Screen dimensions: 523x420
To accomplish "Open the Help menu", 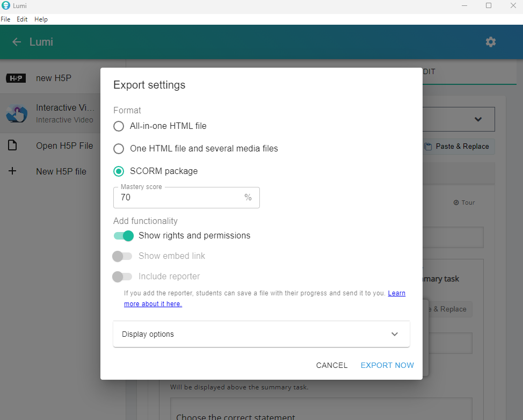I will [41, 19].
